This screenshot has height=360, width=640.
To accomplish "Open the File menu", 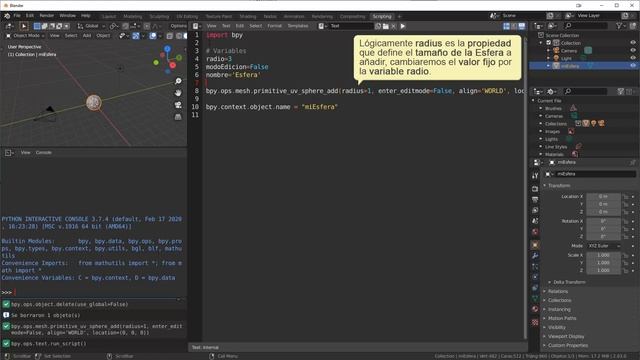I will [17, 16].
